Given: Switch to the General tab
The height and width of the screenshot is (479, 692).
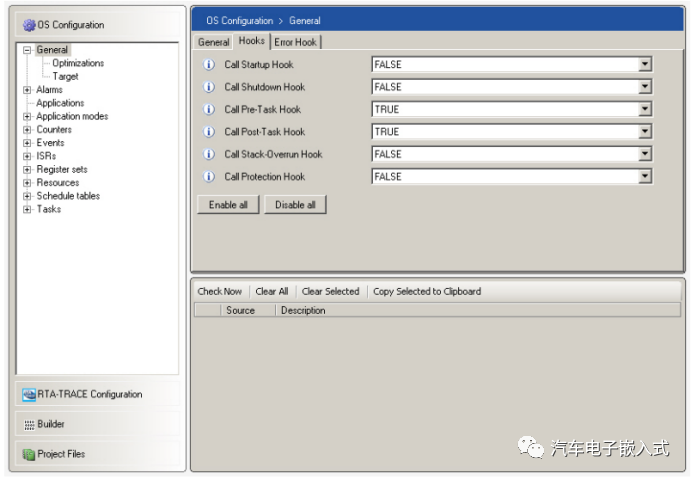Looking at the screenshot, I should pyautogui.click(x=214, y=42).
